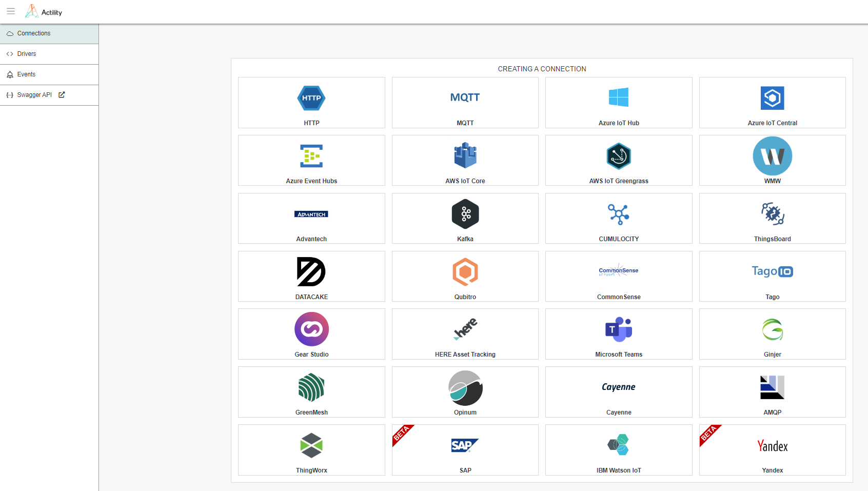868x491 pixels.
Task: Click the Advantech caption text
Action: [x=311, y=239]
